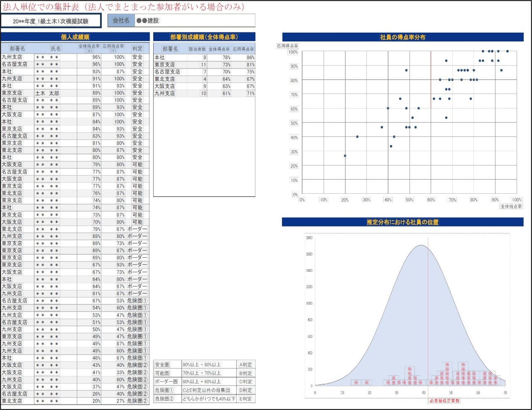532x410 pixels.
Task: Select the 個人成績順 table header
Action: 75,37
